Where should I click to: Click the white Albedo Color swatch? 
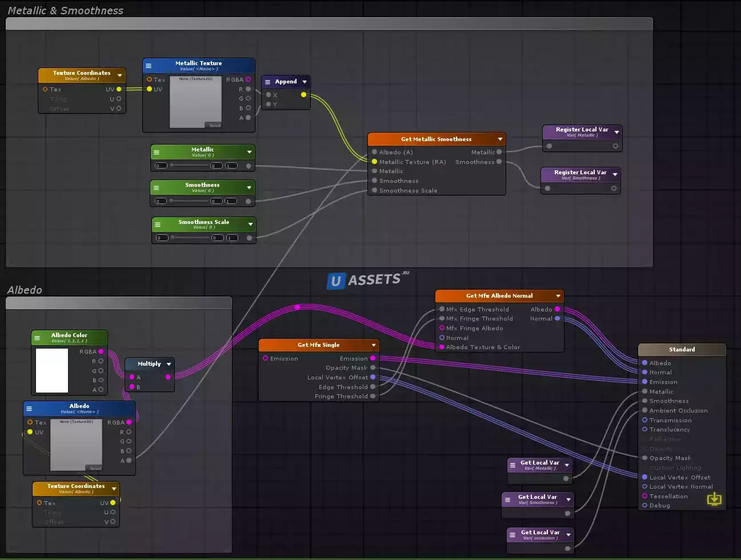tap(52, 370)
